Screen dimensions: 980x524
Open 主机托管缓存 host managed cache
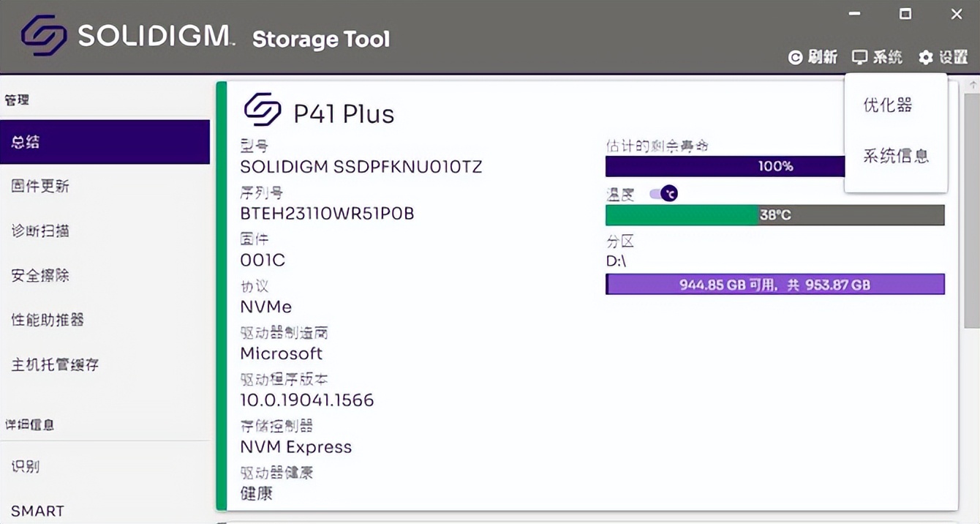tap(57, 365)
